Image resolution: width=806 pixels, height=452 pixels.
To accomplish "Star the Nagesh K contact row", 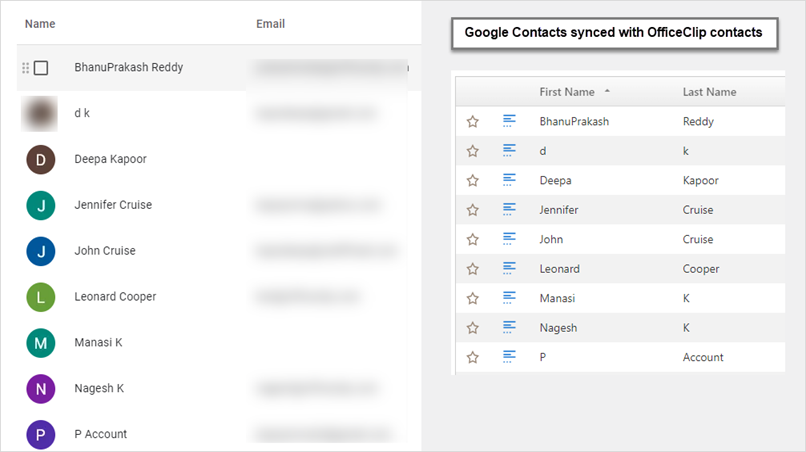I will (x=472, y=328).
